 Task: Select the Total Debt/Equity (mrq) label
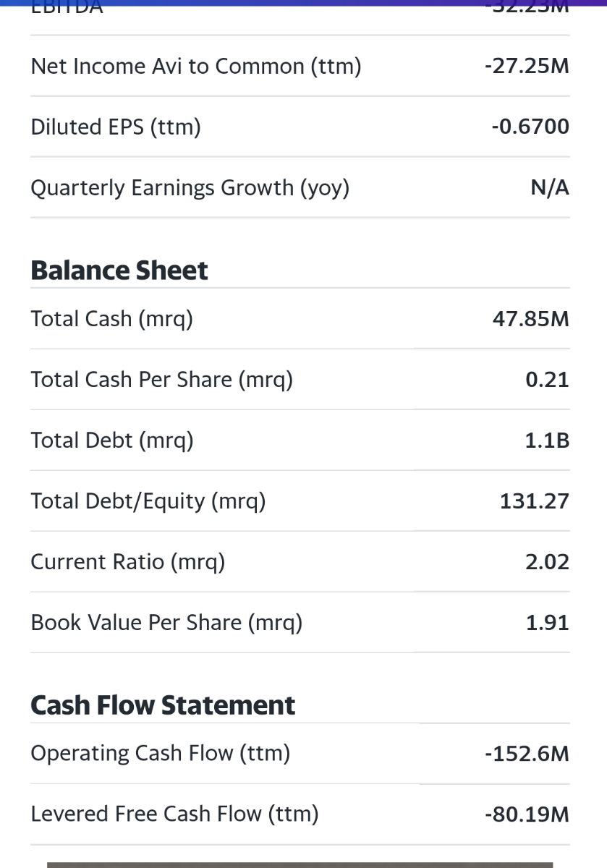[148, 501]
